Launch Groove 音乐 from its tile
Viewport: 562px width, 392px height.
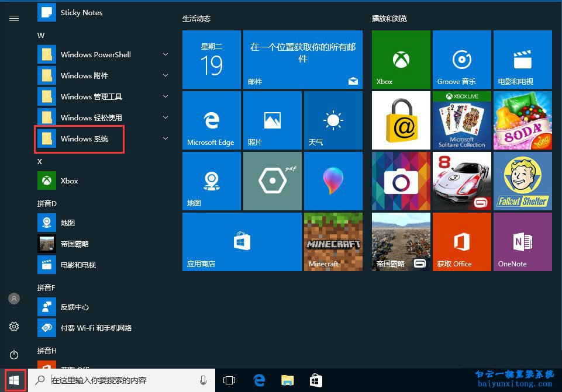click(x=461, y=59)
